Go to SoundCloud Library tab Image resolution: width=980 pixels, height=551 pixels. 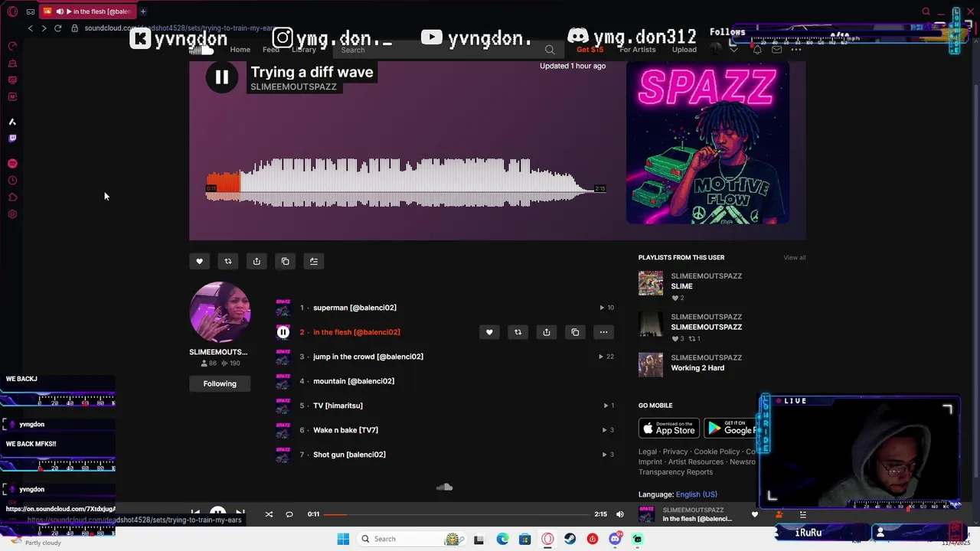(304, 50)
